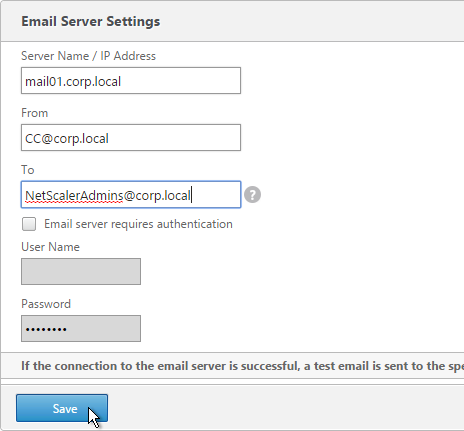Click the Save button

(62, 408)
